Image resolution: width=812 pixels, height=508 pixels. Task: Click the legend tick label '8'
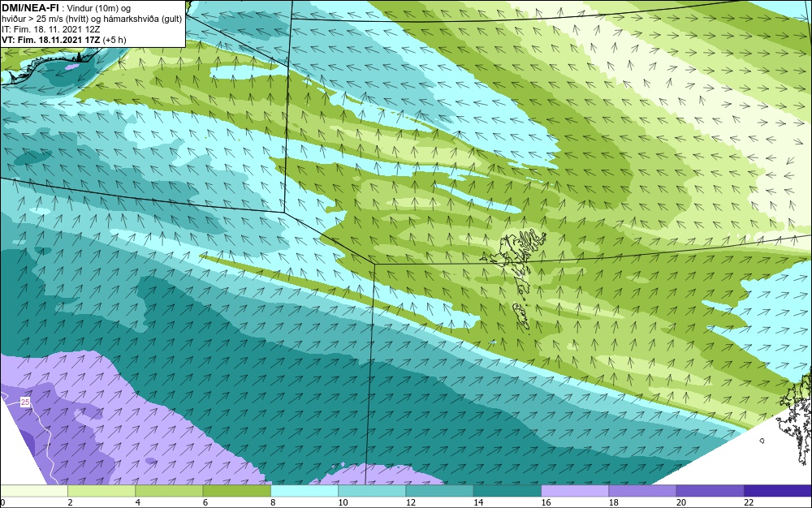coord(273,502)
